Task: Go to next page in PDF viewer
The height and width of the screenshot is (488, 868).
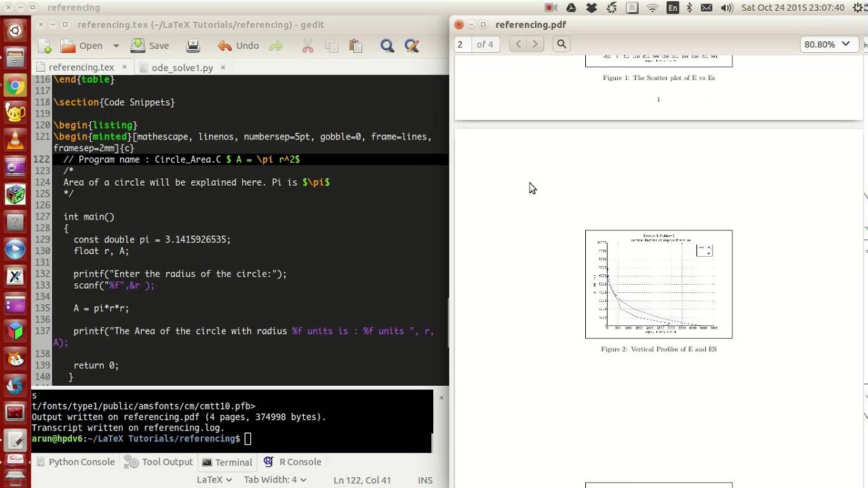Action: pyautogui.click(x=535, y=44)
